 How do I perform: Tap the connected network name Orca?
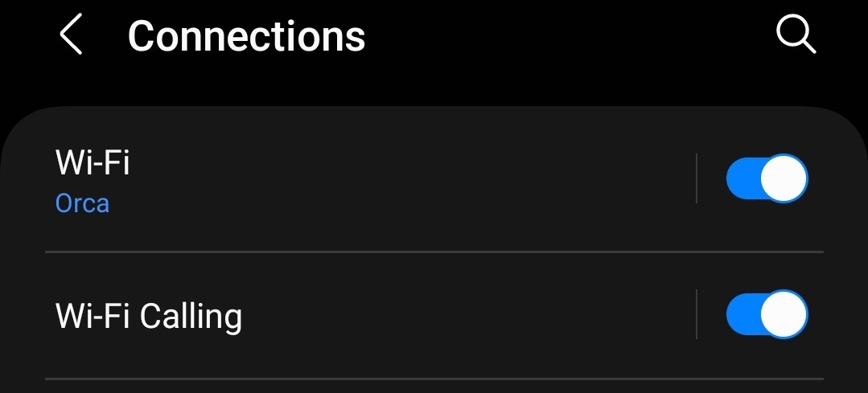[83, 203]
